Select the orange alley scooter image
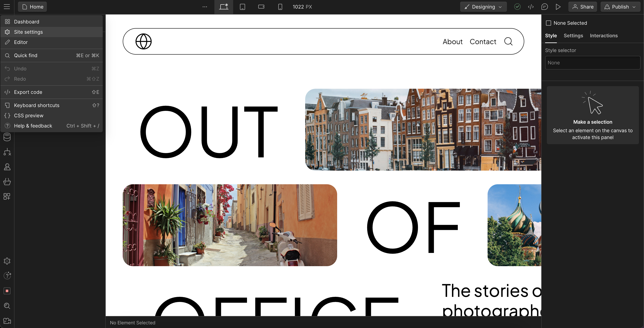Viewport: 644px width, 328px height. tap(230, 225)
